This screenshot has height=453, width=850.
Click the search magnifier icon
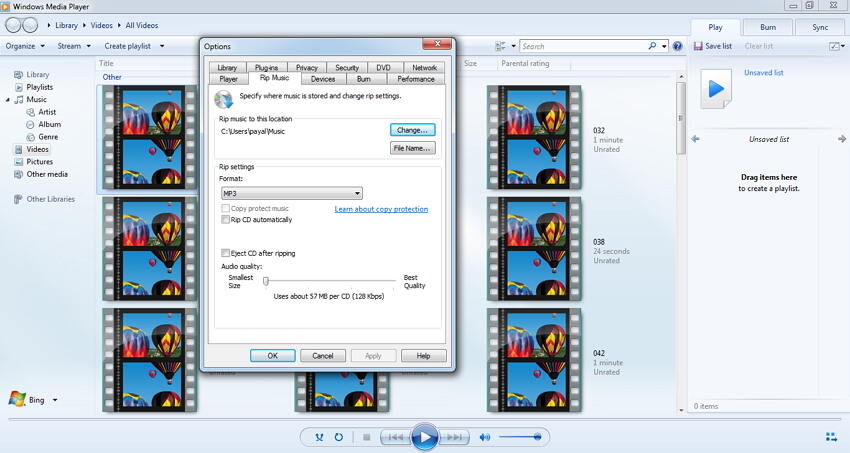652,46
